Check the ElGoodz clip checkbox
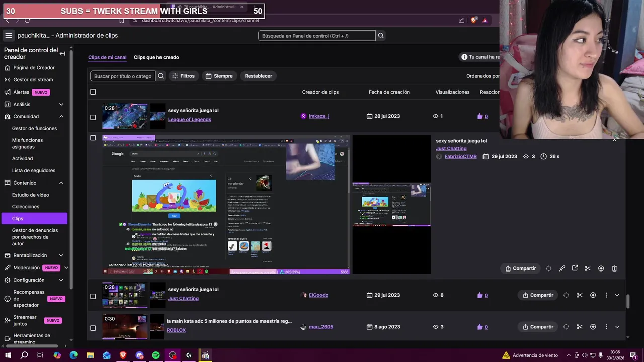Image resolution: width=644 pixels, height=362 pixels. click(x=93, y=296)
